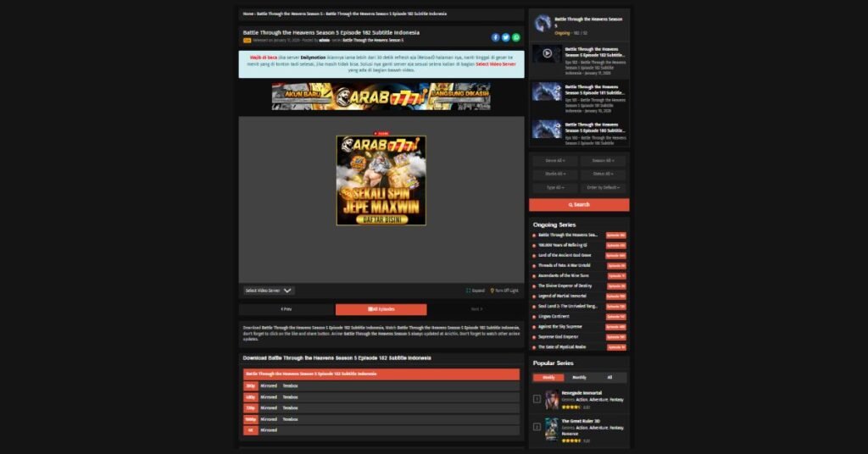Share episode via Twitter icon
Image resolution: width=868 pixels, height=454 pixels.
[506, 37]
